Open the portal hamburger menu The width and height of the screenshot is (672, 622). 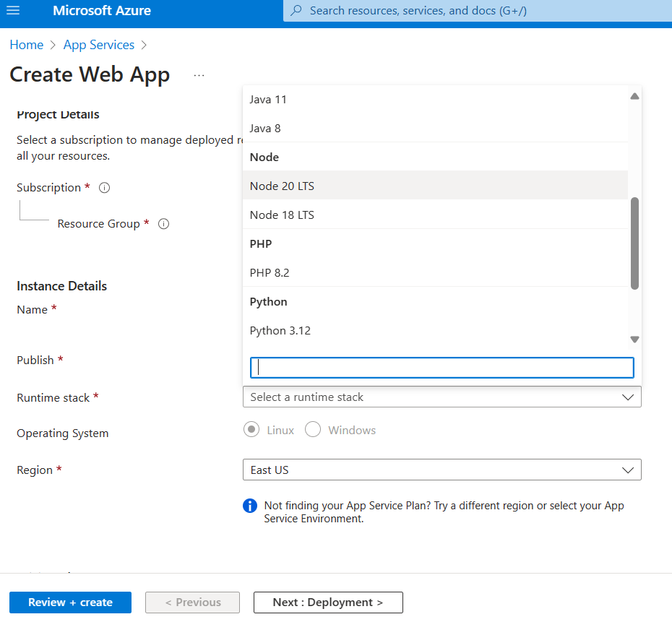(13, 11)
